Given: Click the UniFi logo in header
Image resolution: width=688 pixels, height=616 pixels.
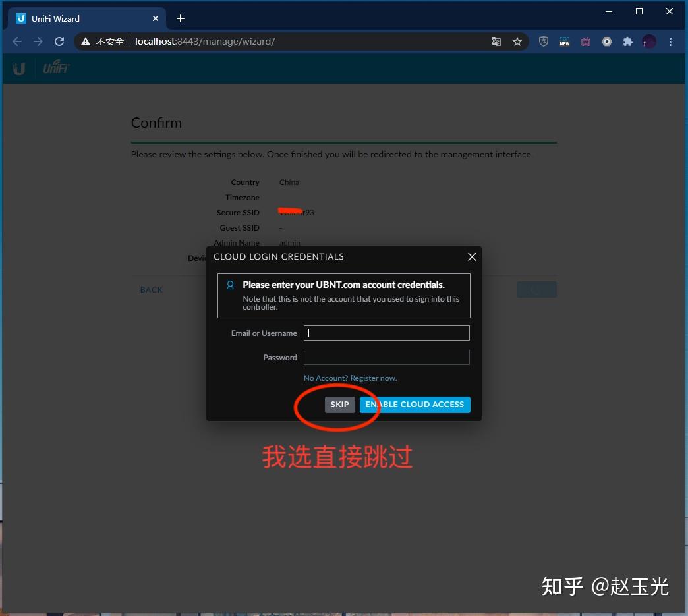Looking at the screenshot, I should pyautogui.click(x=56, y=67).
